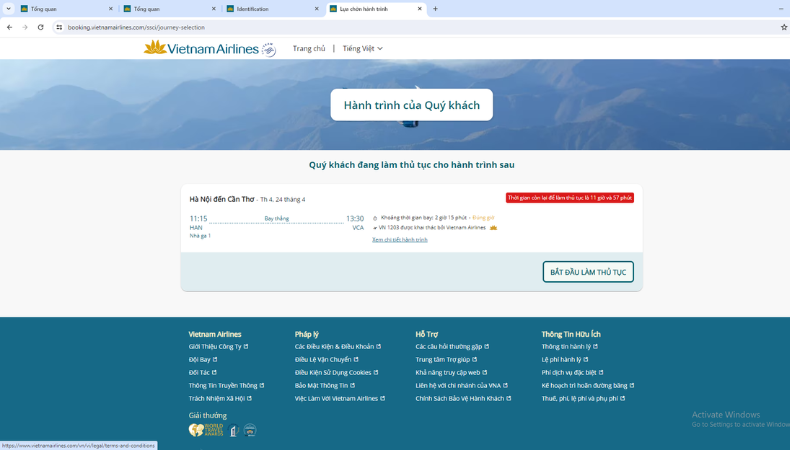Open Giới Thiệu Công Ty footer link
Screen dimensions: 790x450
pyautogui.click(x=215, y=346)
